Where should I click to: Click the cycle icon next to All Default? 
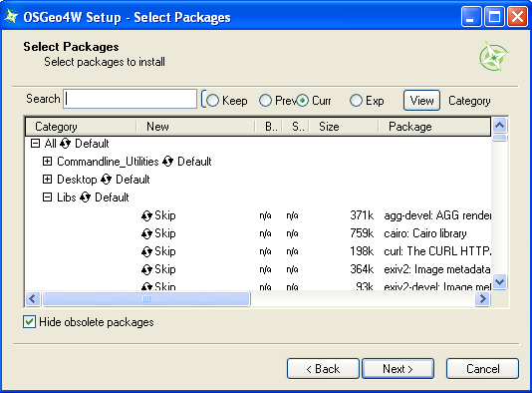[65, 144]
